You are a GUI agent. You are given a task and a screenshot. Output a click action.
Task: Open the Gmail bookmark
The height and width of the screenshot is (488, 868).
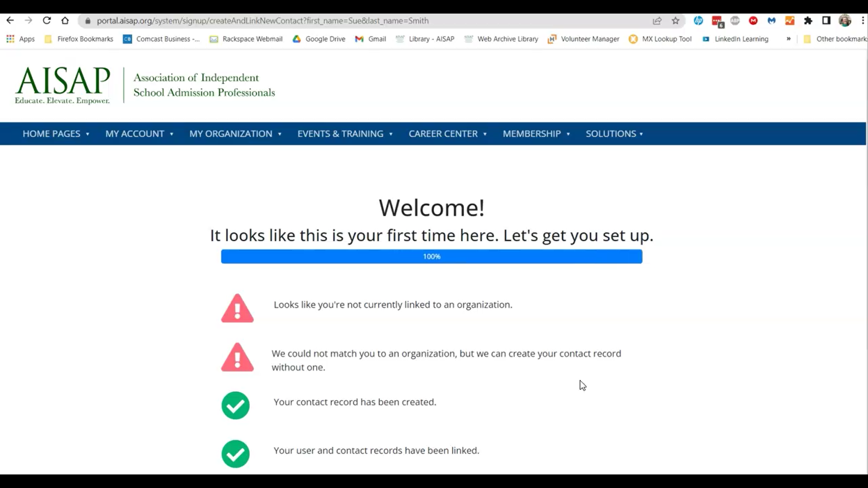click(x=370, y=39)
